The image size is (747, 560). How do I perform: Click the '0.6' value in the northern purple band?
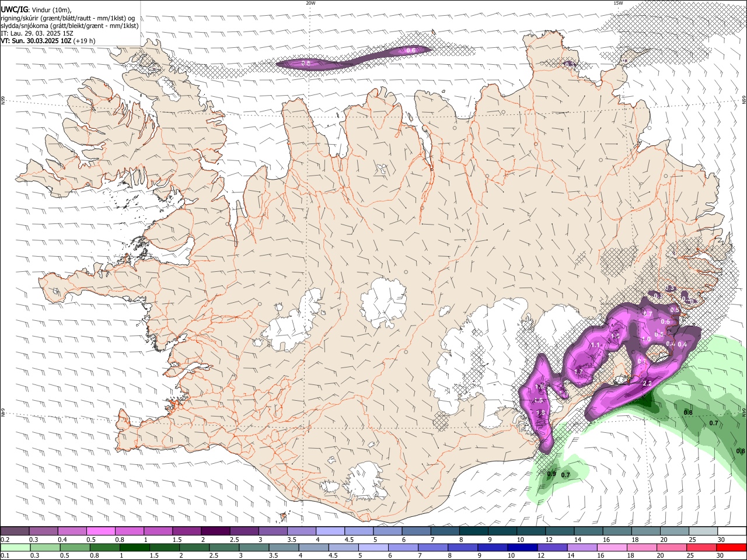tap(410, 51)
